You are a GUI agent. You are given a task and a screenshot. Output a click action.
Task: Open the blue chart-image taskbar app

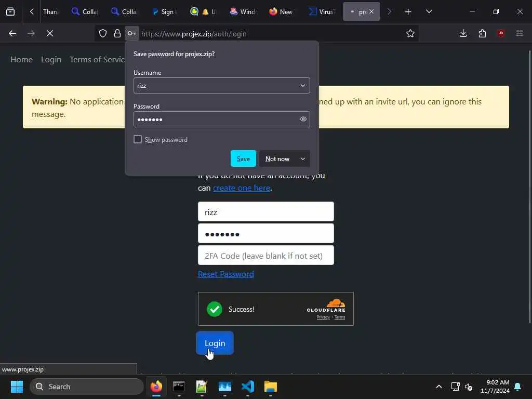224,387
